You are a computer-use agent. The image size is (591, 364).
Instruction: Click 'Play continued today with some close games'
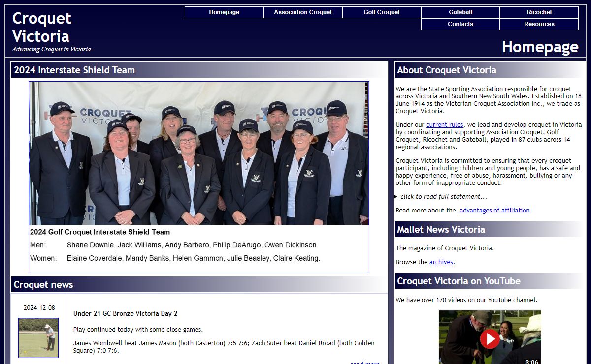tap(138, 330)
